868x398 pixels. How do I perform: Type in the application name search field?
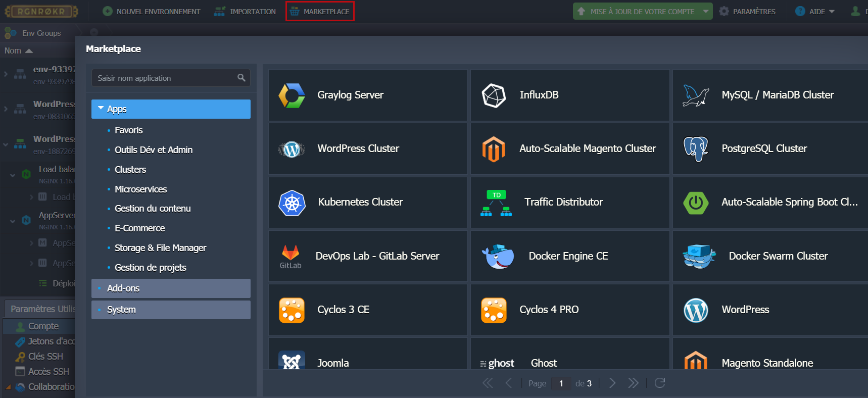164,78
